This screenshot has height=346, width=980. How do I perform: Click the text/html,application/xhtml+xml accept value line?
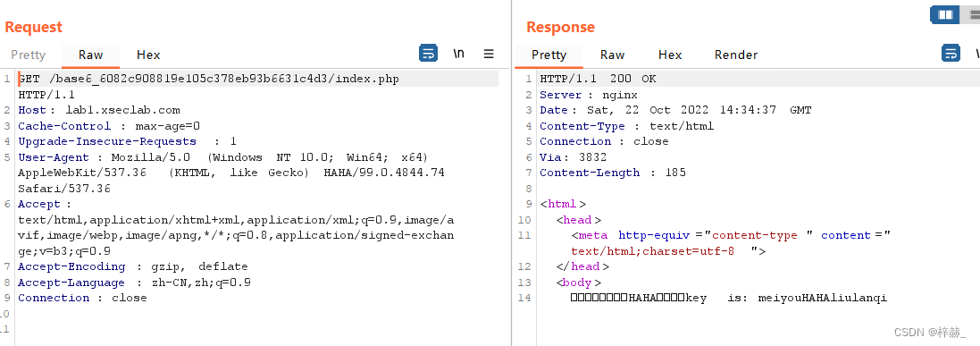click(x=236, y=220)
